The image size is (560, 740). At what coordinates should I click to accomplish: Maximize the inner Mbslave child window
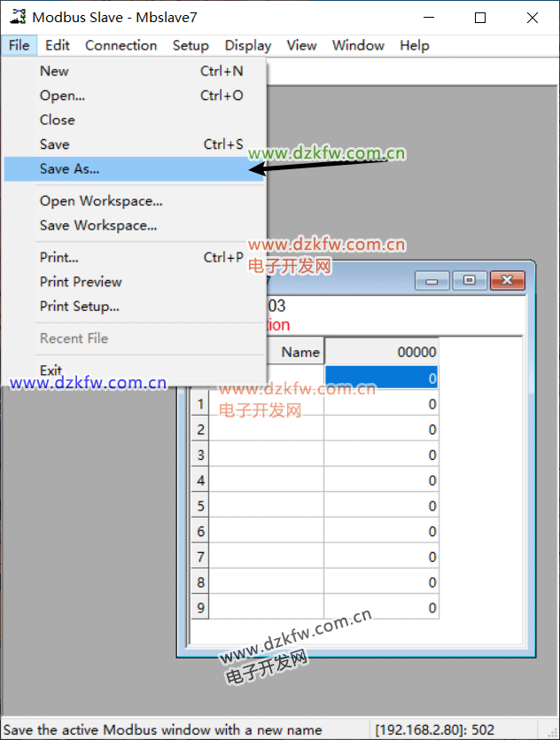point(470,280)
